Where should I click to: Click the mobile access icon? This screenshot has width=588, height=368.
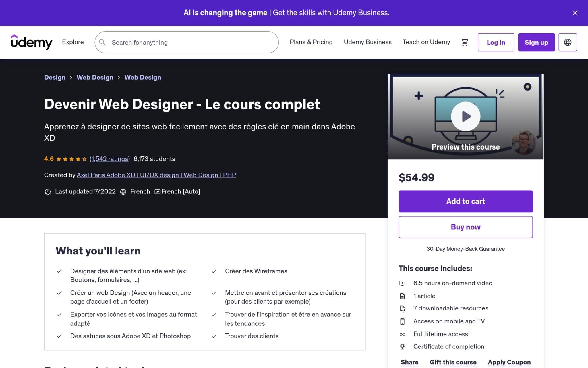point(402,321)
